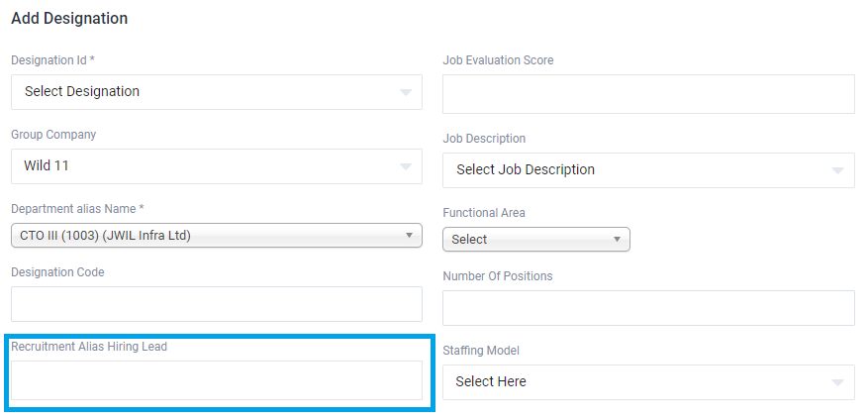Focus the Job Evaluation Score field
The image size is (868, 417).
tap(648, 94)
